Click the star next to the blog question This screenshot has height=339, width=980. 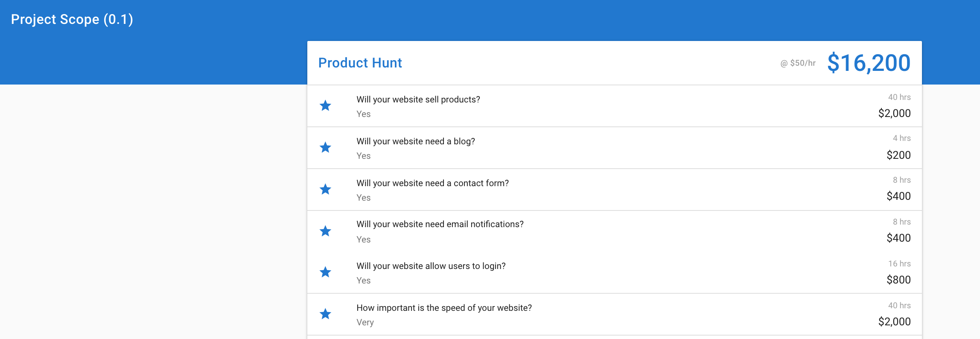[325, 147]
